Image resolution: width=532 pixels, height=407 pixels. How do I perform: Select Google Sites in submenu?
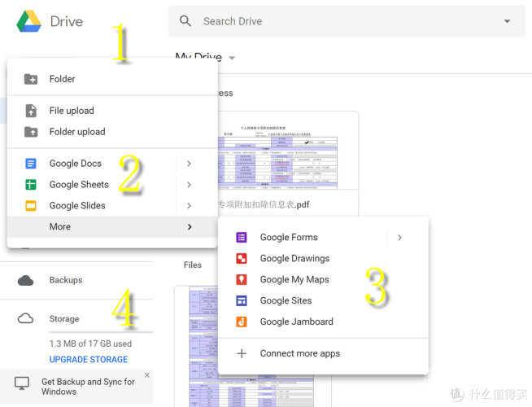[x=323, y=300]
